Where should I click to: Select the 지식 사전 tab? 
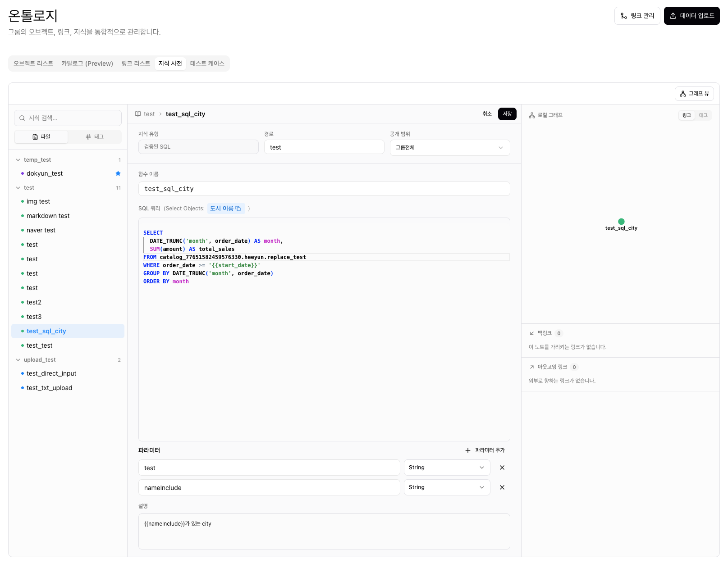pos(170,64)
